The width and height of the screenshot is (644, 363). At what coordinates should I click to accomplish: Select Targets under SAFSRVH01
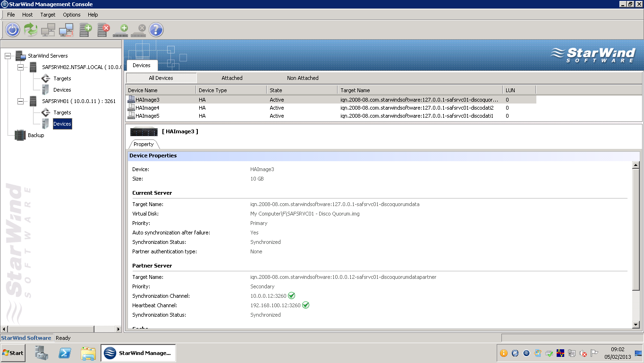[x=62, y=112]
